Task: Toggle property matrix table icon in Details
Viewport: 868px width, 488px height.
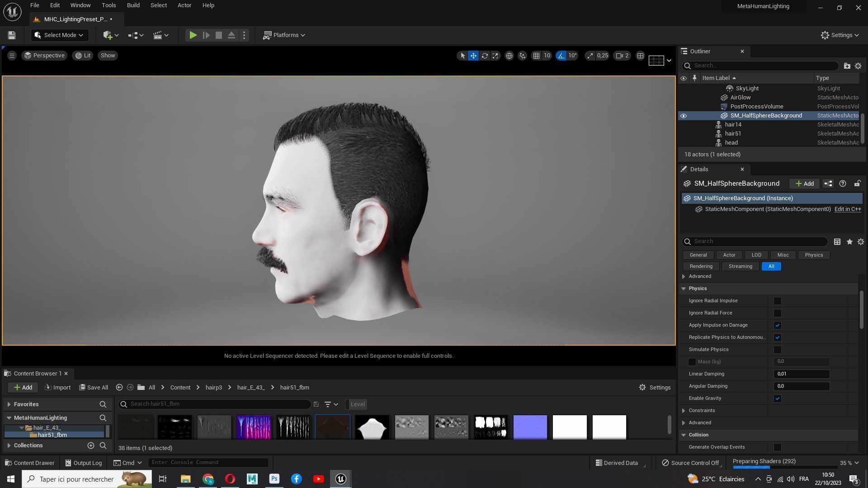Action: click(837, 242)
